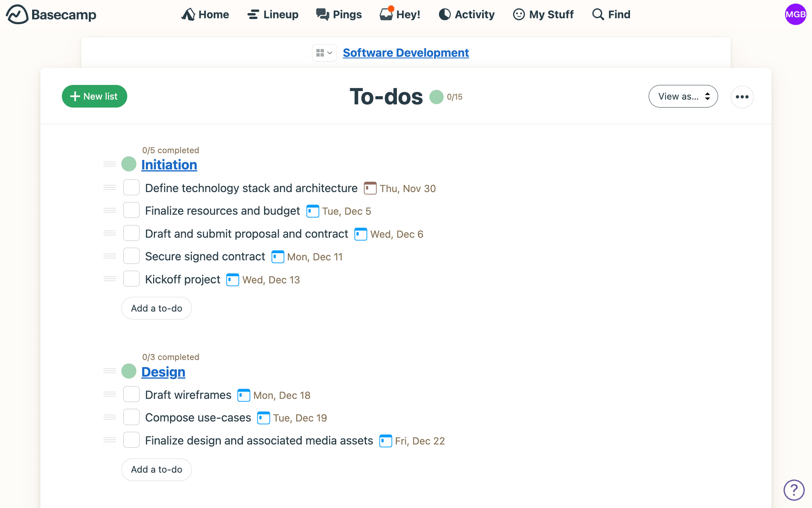Open the Hey notifications panel

[x=400, y=14]
